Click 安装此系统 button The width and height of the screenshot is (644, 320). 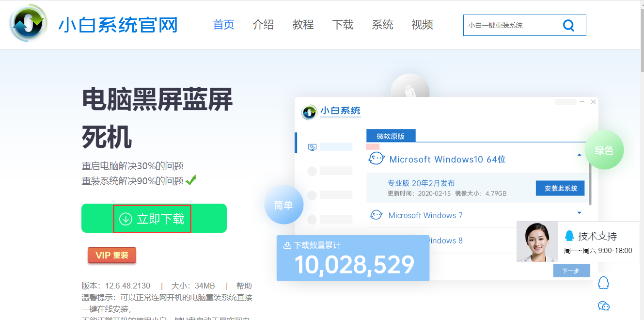click(561, 188)
